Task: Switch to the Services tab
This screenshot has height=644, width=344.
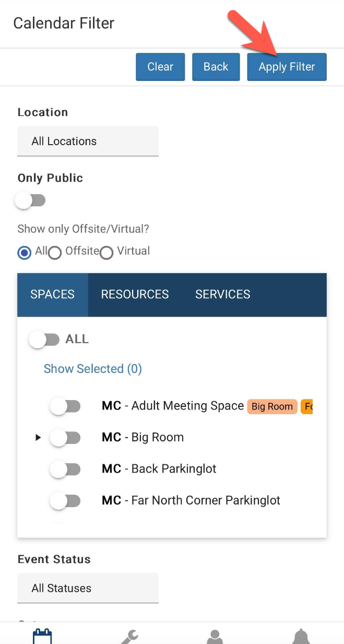Action: click(223, 295)
